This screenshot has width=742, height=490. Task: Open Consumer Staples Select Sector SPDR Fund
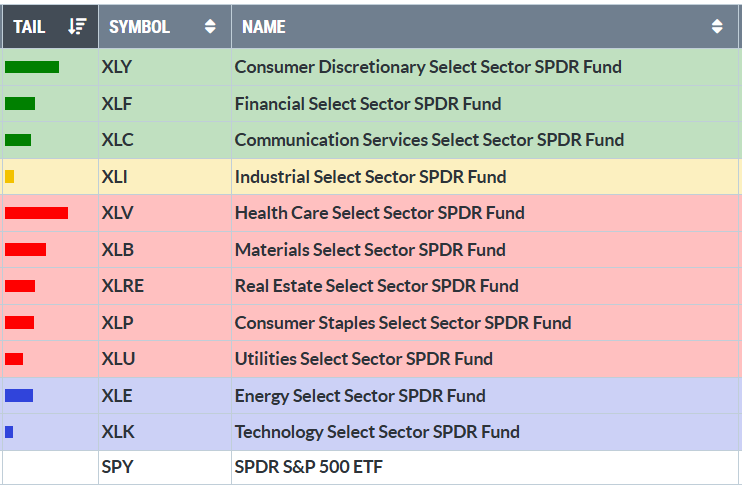[x=403, y=323]
